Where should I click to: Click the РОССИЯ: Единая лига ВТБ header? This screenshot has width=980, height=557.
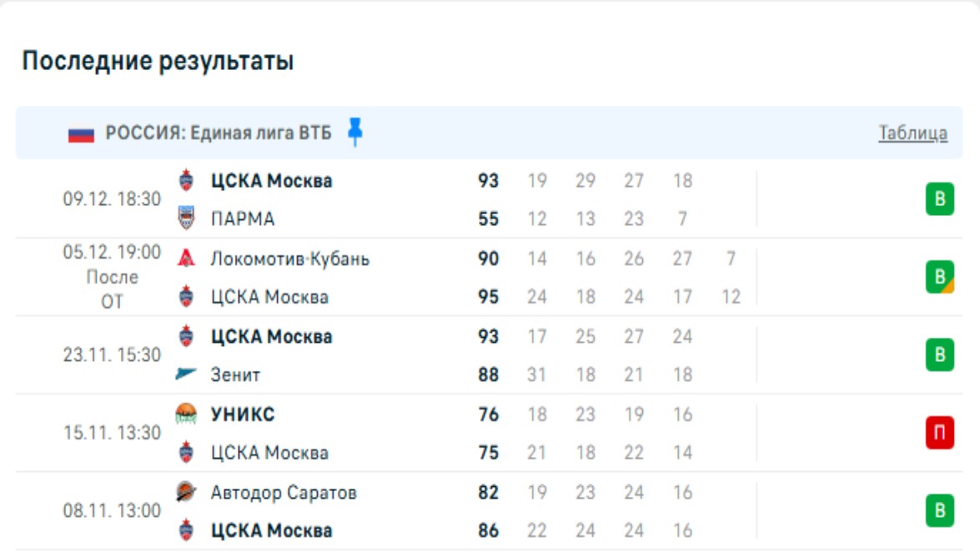[218, 133]
